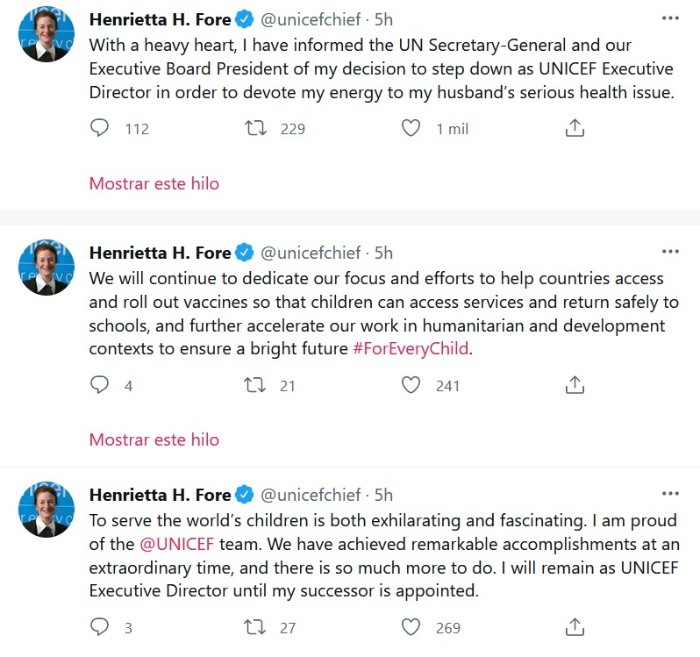Image resolution: width=700 pixels, height=657 pixels.
Task: Open the #ForEveryChild hashtag
Action: pos(411,348)
